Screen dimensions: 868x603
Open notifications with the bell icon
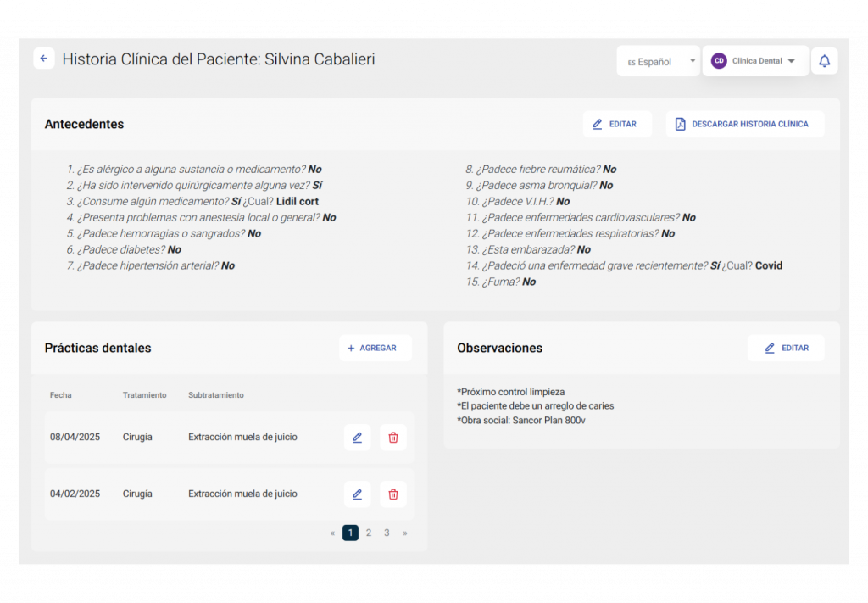[x=824, y=61]
